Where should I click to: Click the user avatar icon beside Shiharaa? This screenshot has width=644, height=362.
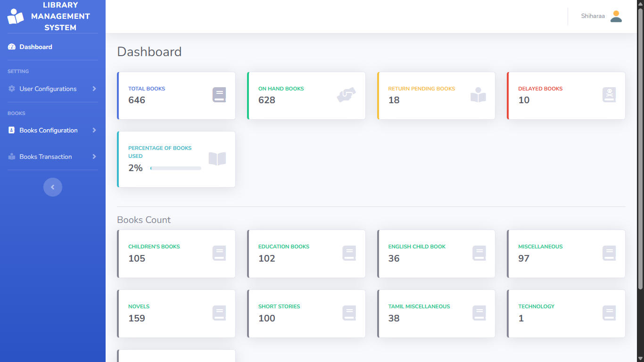click(x=616, y=16)
